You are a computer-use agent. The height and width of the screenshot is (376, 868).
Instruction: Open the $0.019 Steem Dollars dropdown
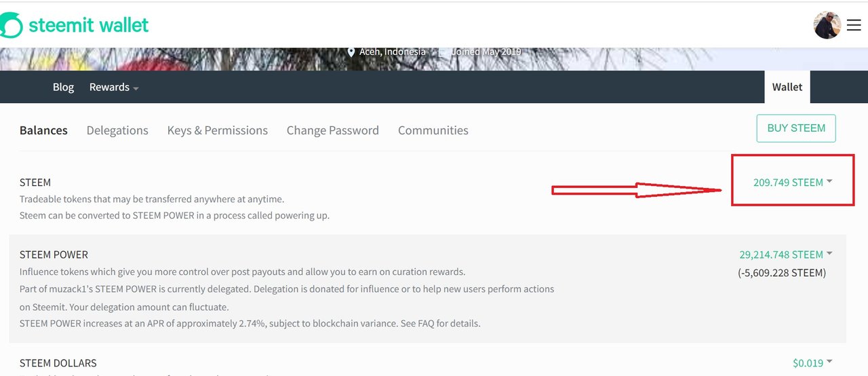[x=812, y=363]
